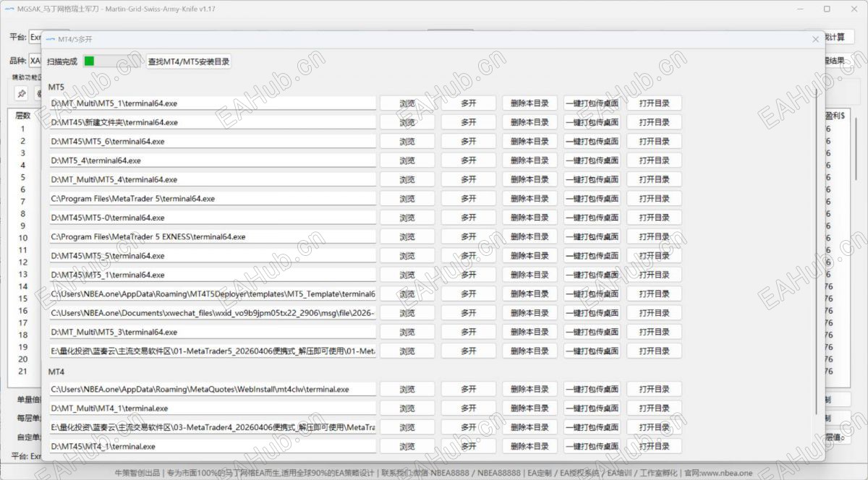868x480 pixels.
Task: Click 多开 for D:\MT45\MT4_1 terminal
Action: 469,446
